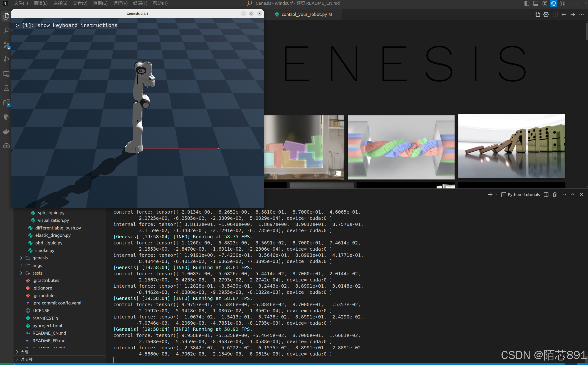
Task: Kill terminal with the trash icon
Action: (555, 195)
